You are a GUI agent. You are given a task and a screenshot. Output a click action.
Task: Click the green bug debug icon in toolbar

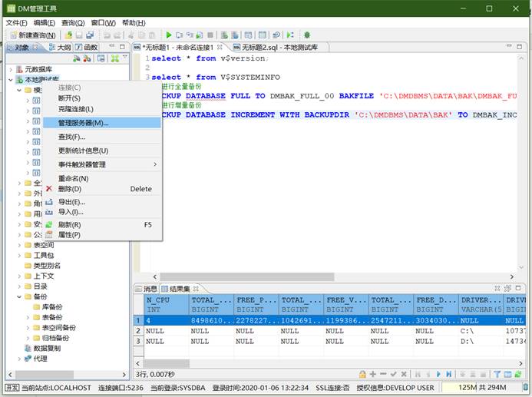(x=307, y=35)
